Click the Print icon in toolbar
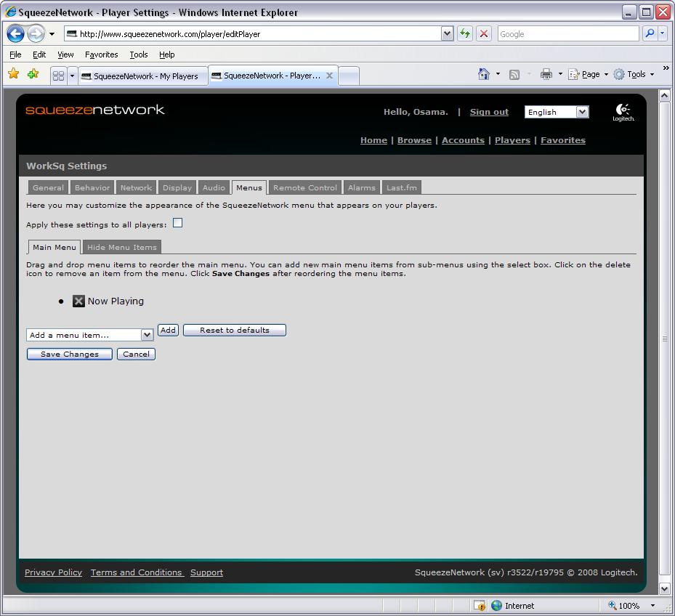The width and height of the screenshot is (675, 616). (x=546, y=74)
